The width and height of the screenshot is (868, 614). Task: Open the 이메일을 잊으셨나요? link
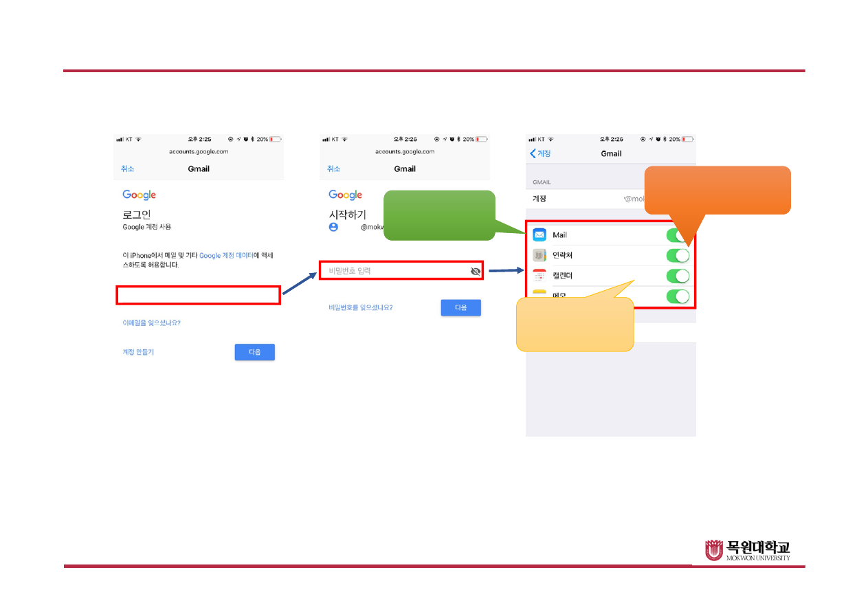[151, 322]
